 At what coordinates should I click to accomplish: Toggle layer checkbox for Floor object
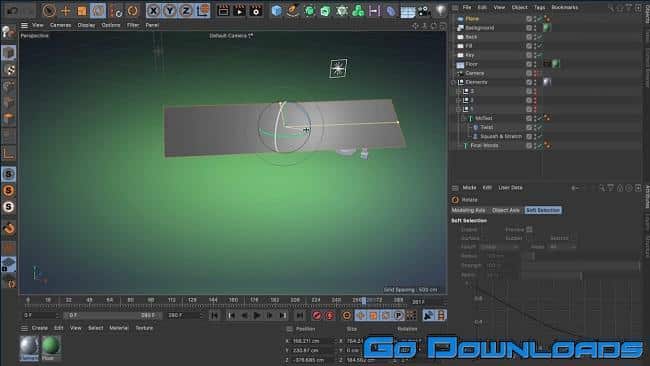coord(529,64)
